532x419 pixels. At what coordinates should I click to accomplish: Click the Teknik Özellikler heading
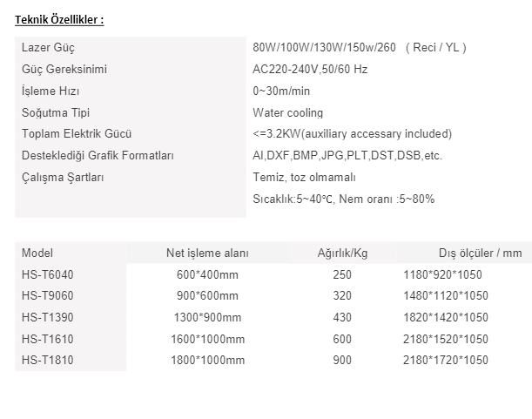[x=59, y=20]
